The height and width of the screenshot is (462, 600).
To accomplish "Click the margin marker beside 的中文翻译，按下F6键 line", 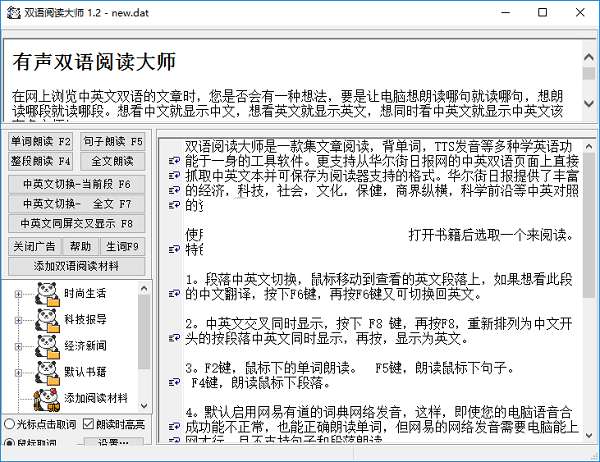I will pyautogui.click(x=174, y=294).
